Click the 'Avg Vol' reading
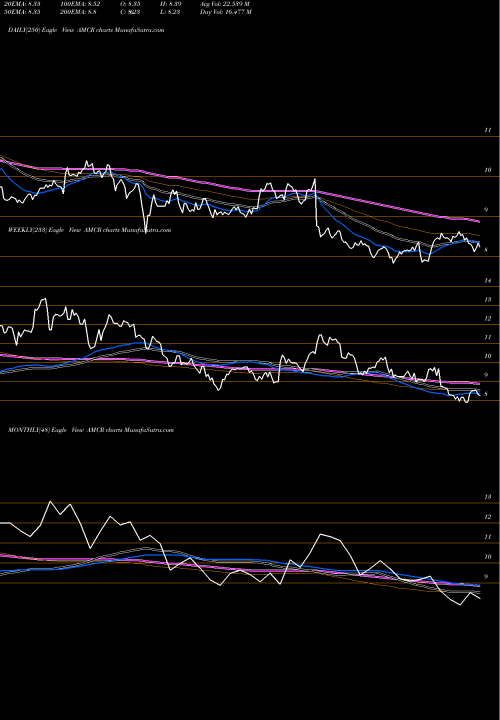The width and height of the screenshot is (500, 720). tap(225, 4)
